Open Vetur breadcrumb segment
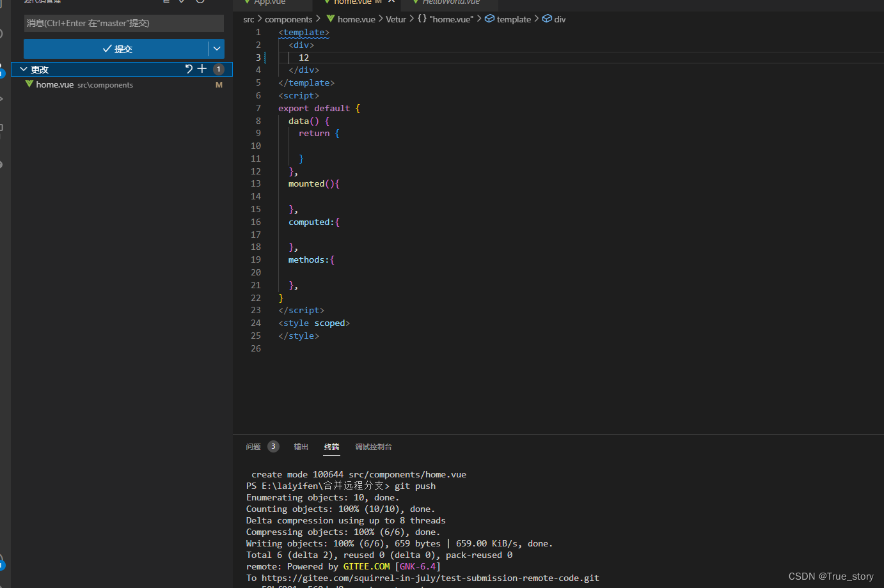 tap(396, 19)
